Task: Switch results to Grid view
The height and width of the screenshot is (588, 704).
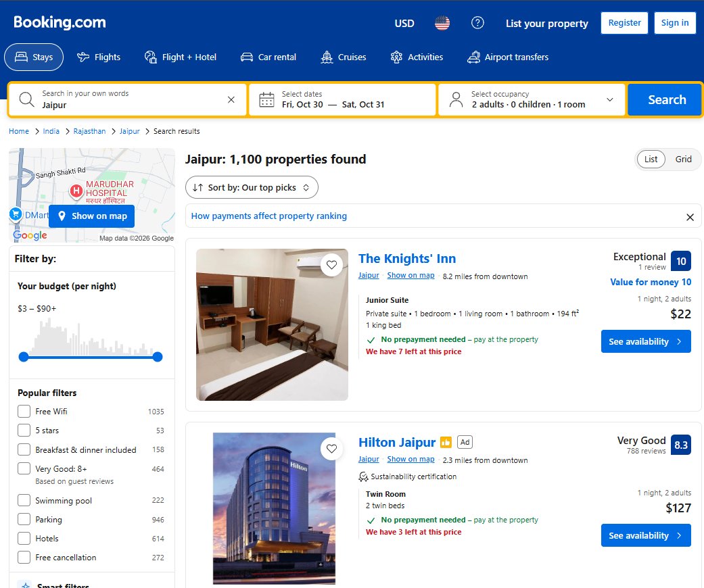Action: click(x=683, y=160)
